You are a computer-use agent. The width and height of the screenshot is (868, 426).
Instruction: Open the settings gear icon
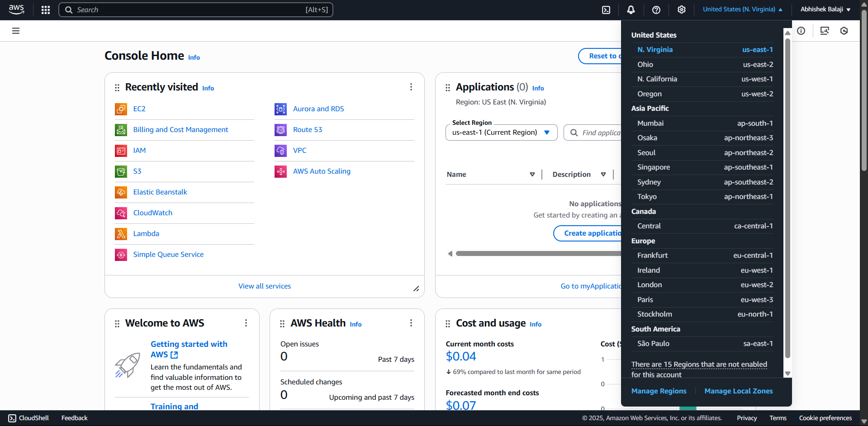click(x=682, y=10)
